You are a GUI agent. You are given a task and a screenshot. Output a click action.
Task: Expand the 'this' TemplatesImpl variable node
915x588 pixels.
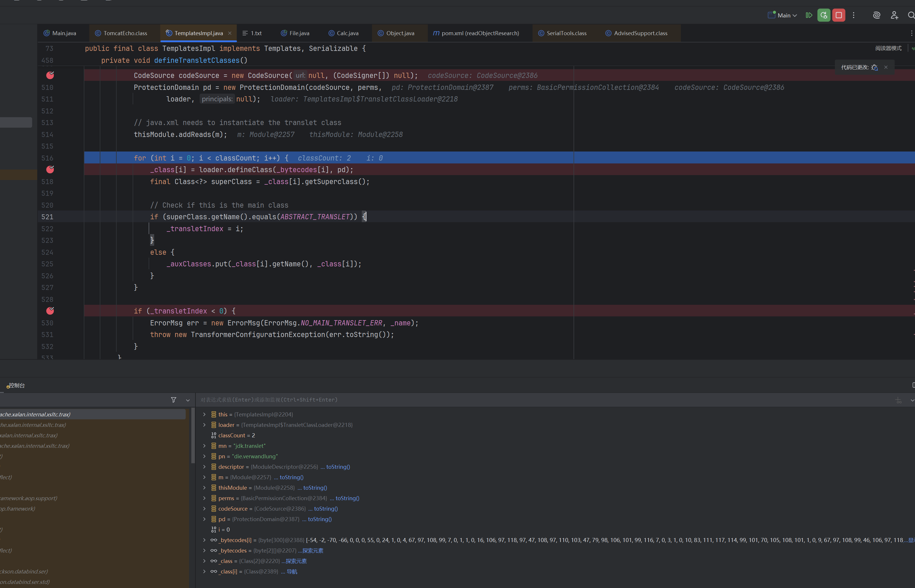(x=204, y=414)
